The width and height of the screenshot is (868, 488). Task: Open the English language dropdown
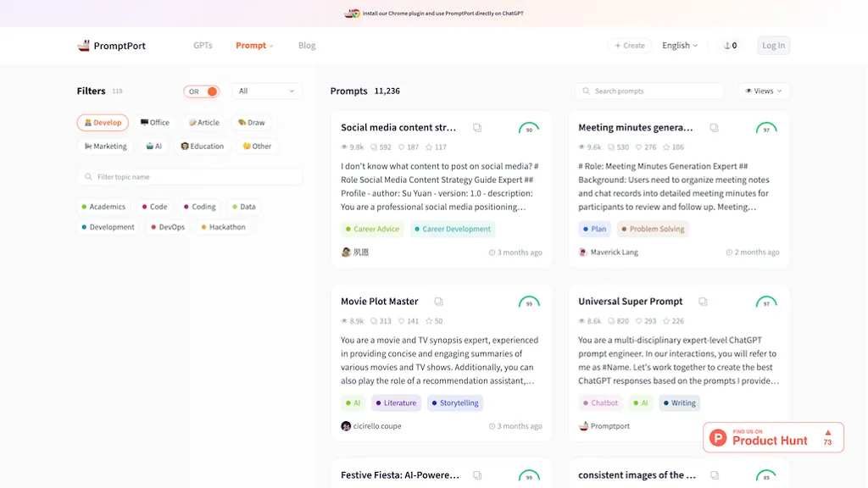pos(680,46)
